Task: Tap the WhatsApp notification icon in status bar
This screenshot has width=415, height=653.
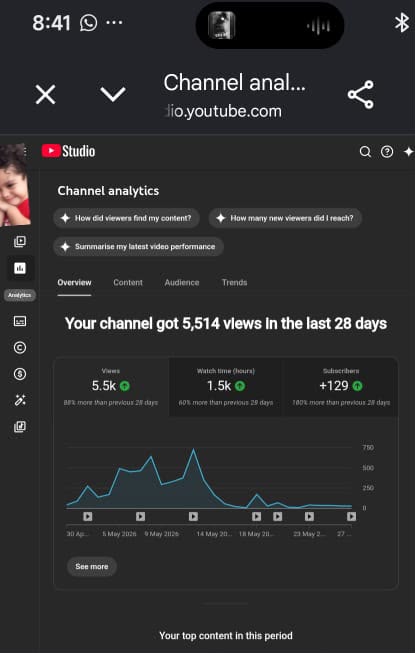Action: pos(89,22)
